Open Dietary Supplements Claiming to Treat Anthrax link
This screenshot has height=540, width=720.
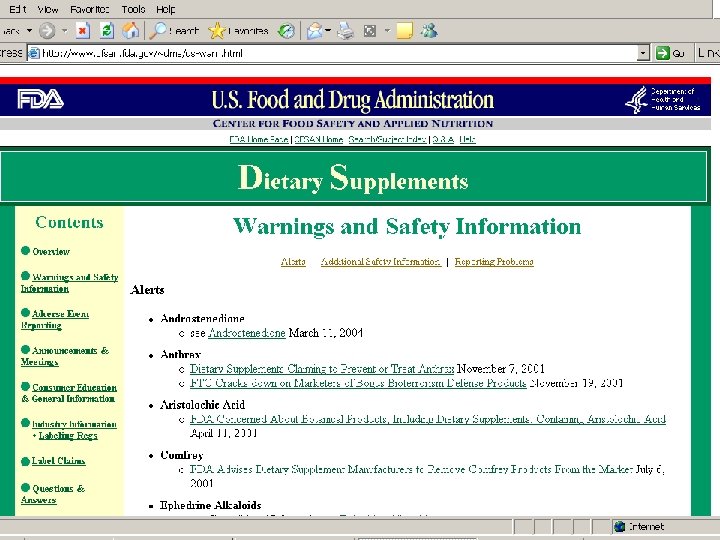322,369
